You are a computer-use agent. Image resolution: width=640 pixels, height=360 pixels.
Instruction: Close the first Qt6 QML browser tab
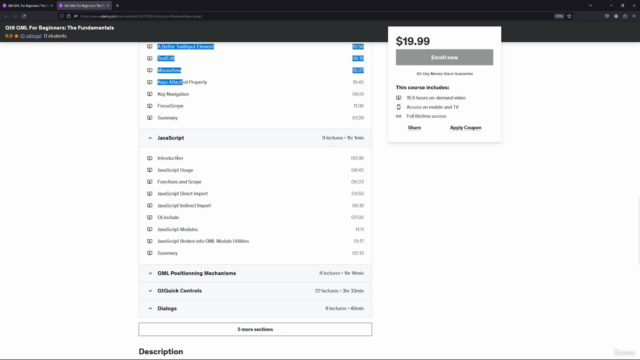pyautogui.click(x=52, y=6)
